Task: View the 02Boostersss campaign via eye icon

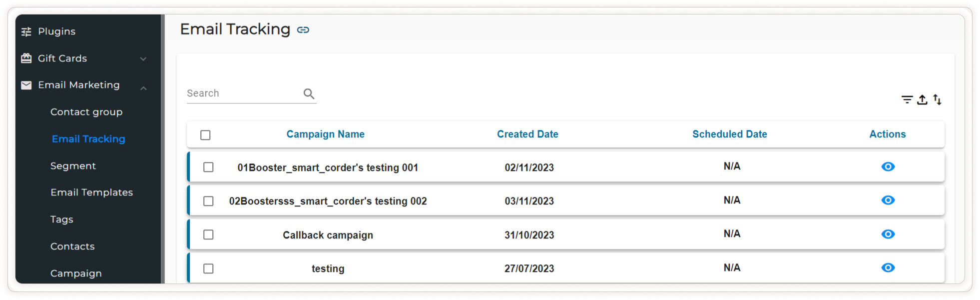Action: (888, 200)
